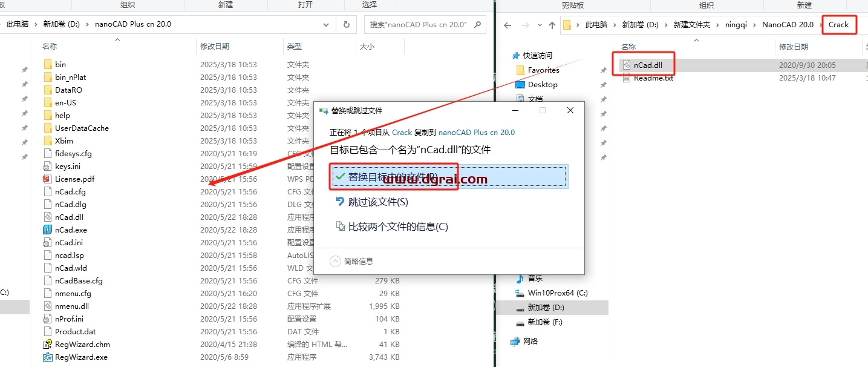
Task: Click Readme.txt icon in Crack window
Action: tap(626, 78)
